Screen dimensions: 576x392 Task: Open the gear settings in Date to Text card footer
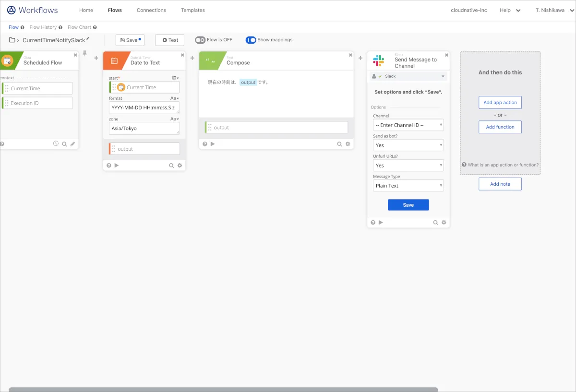click(x=180, y=166)
